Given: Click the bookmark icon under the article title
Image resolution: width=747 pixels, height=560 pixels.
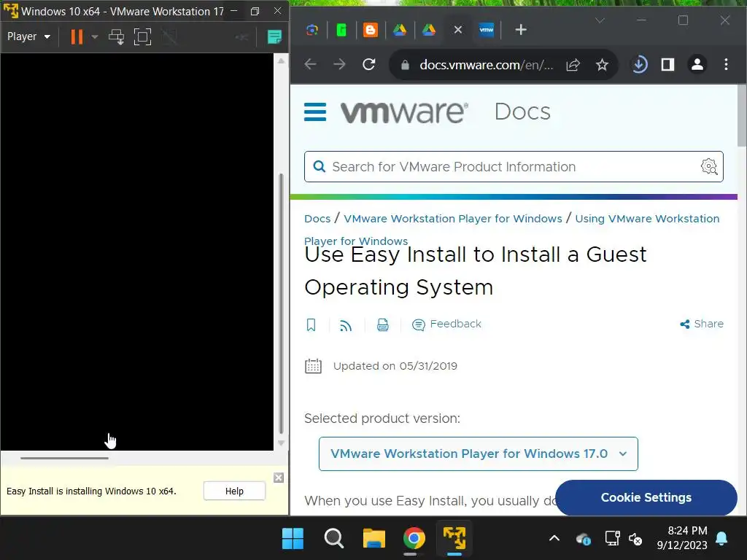Looking at the screenshot, I should tap(311, 324).
